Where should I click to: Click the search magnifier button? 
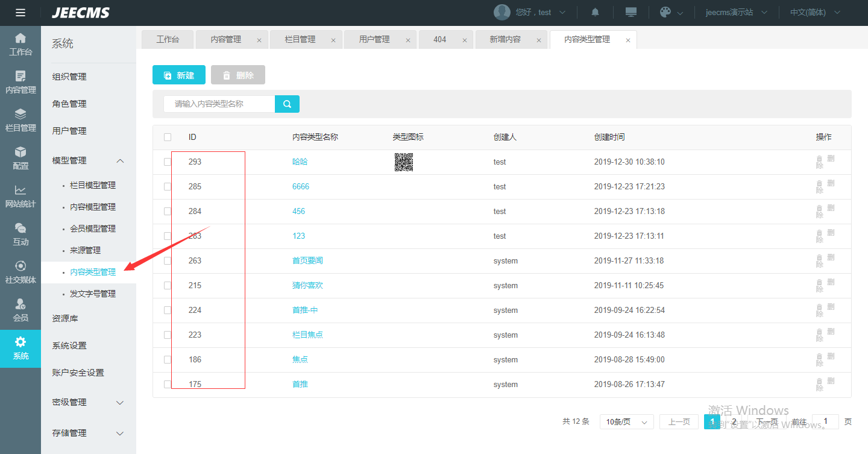[287, 104]
